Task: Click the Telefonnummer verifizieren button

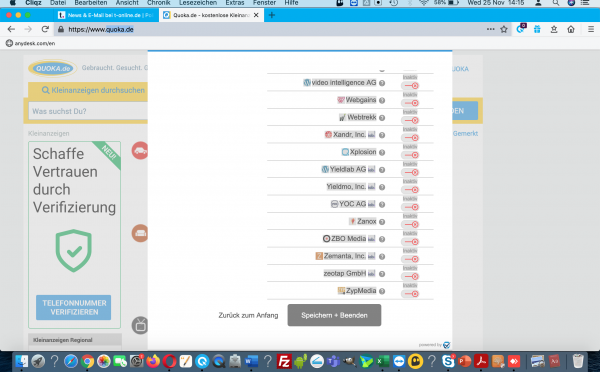Action: point(73,307)
